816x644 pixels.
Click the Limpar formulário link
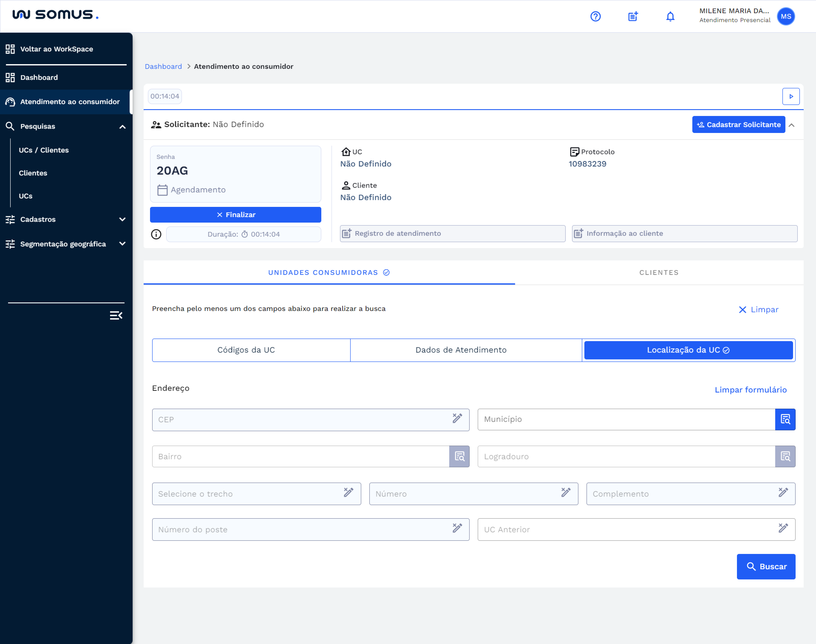point(750,390)
